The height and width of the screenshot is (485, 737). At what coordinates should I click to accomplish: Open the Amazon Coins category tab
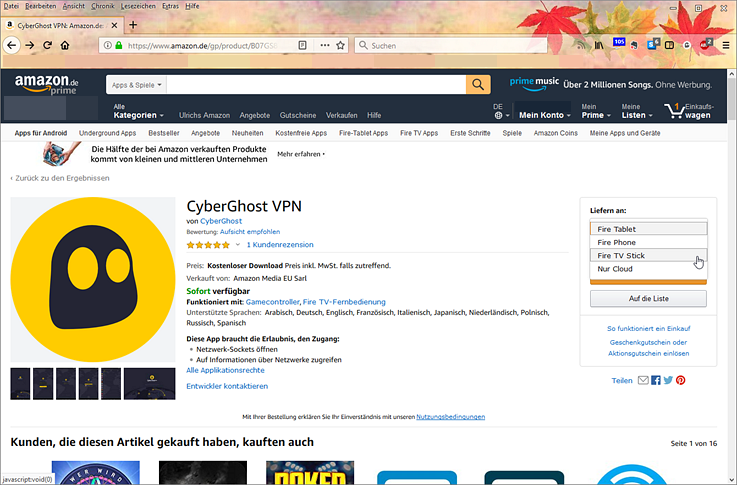point(556,133)
